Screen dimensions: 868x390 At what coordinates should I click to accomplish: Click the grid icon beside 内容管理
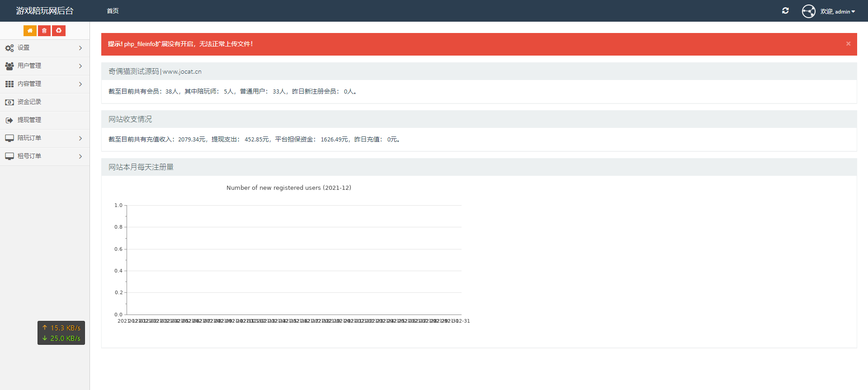(x=9, y=84)
